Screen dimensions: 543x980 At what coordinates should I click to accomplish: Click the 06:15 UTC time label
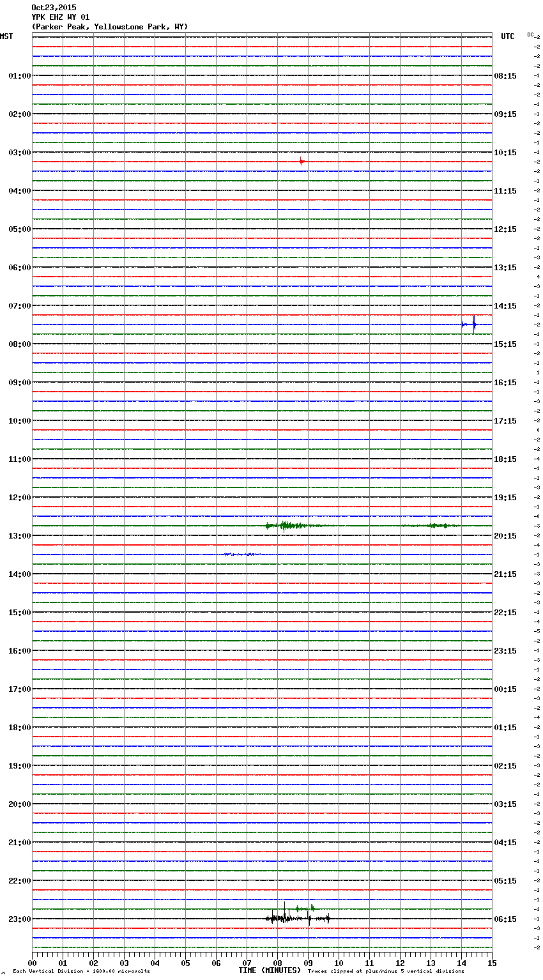[505, 919]
